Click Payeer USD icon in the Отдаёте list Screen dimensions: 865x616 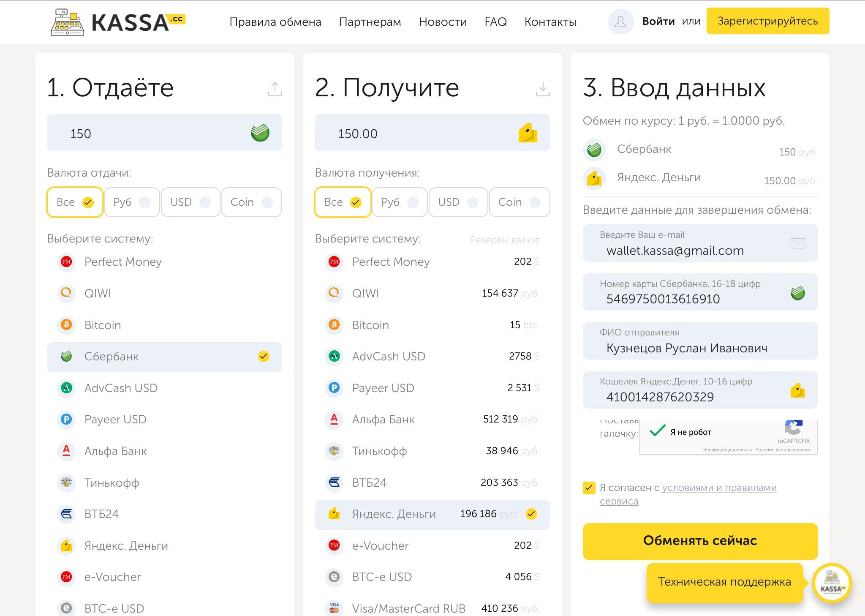[66, 419]
